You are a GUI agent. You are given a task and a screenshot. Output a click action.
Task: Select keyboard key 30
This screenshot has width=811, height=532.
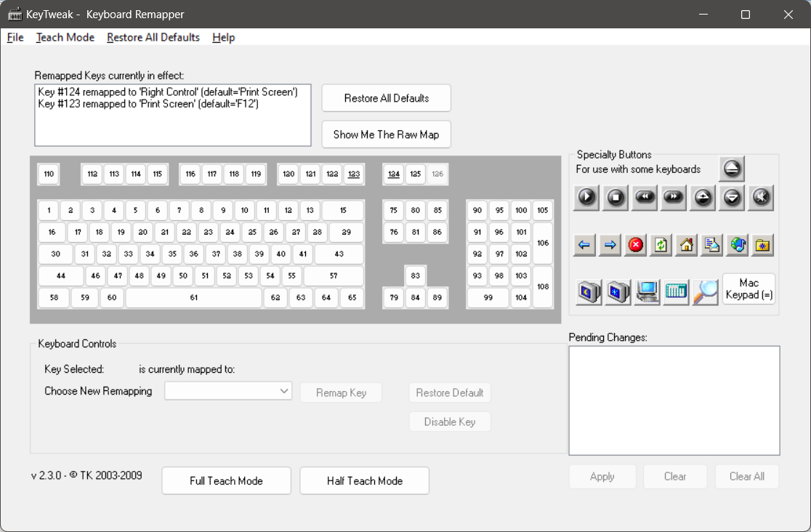[55, 254]
